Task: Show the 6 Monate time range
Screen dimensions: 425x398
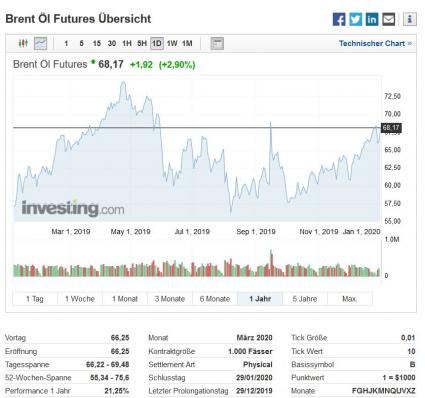Action: click(215, 299)
